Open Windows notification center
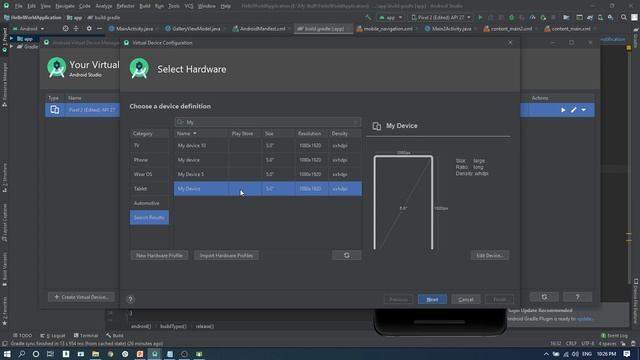Image resolution: width=640 pixels, height=360 pixels. point(627,354)
